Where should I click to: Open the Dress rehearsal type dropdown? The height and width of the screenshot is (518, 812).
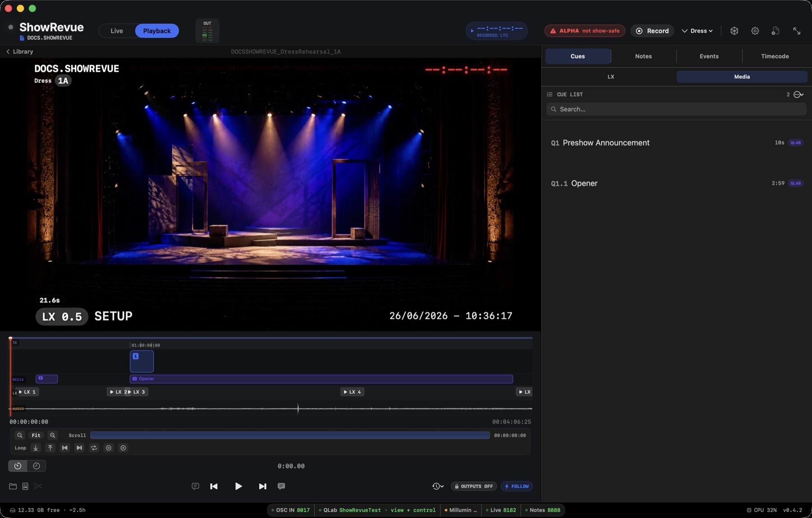[697, 31]
